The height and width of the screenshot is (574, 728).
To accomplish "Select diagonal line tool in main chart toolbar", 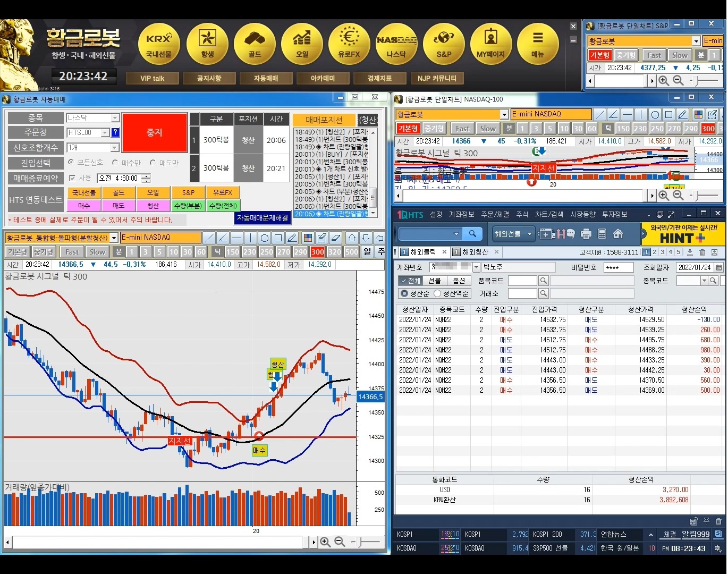I will pyautogui.click(x=209, y=238).
